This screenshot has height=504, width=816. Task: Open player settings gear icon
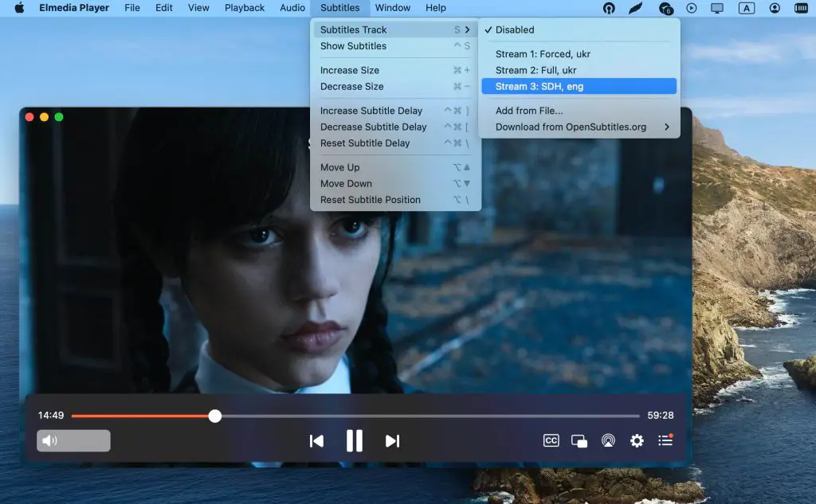(x=637, y=440)
